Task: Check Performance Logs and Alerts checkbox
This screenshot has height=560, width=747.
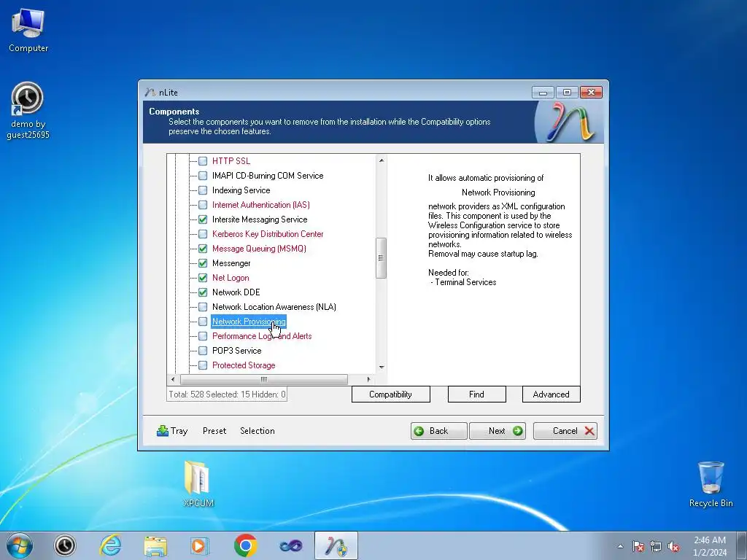Action: tap(203, 336)
